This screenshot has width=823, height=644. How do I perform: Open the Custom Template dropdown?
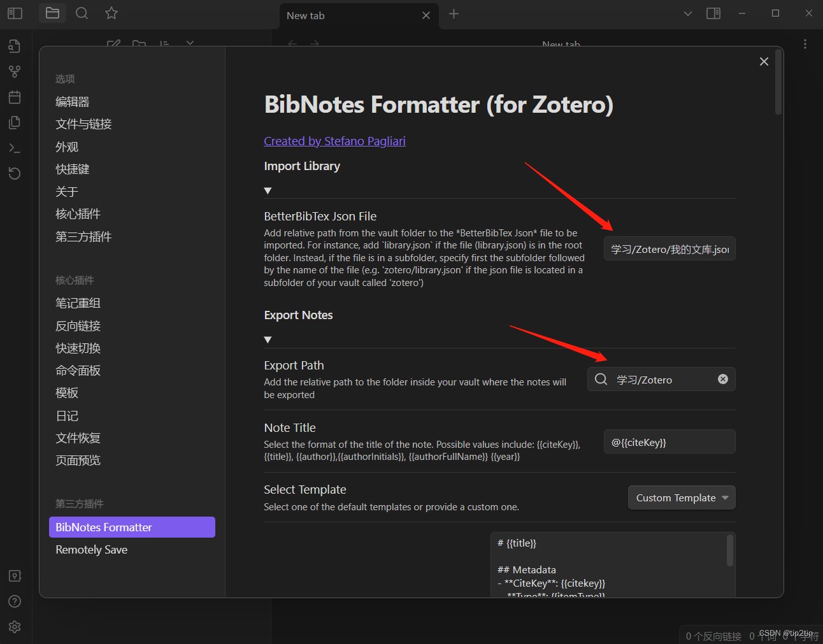pyautogui.click(x=682, y=497)
